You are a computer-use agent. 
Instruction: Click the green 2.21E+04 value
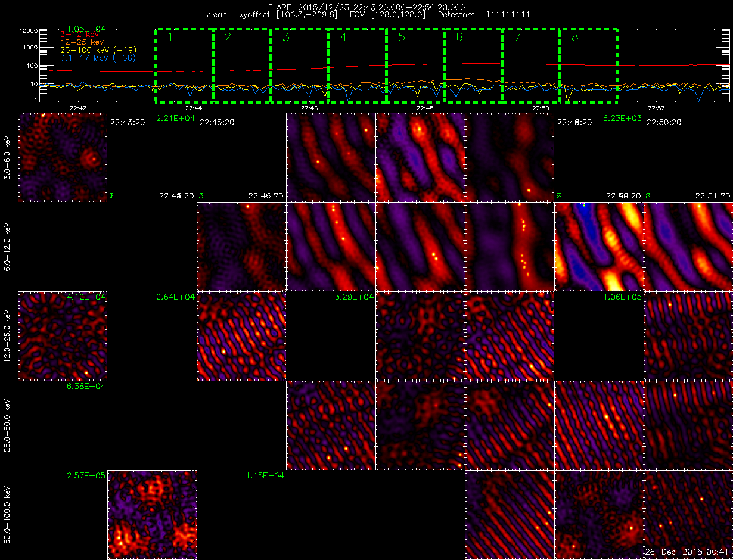click(175, 119)
